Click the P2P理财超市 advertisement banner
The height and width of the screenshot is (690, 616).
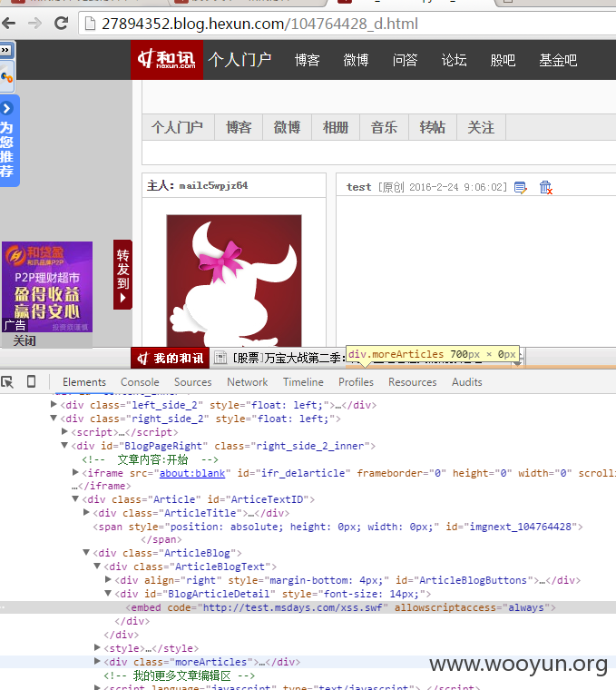click(47, 287)
